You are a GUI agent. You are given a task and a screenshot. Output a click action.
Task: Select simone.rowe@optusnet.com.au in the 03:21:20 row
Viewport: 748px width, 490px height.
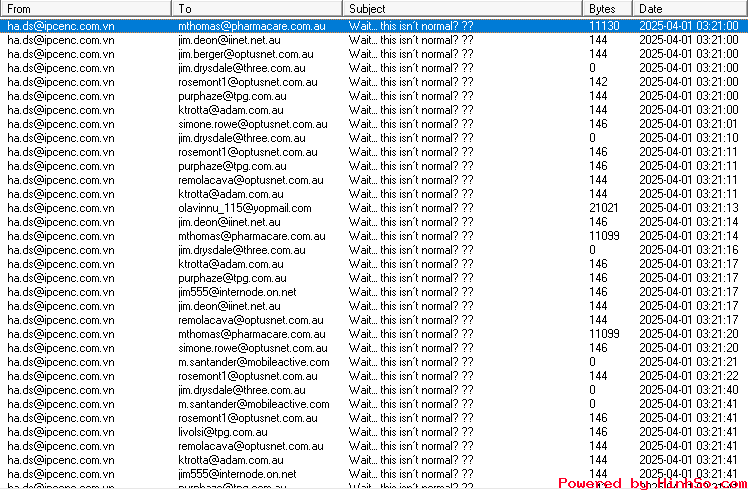253,348
